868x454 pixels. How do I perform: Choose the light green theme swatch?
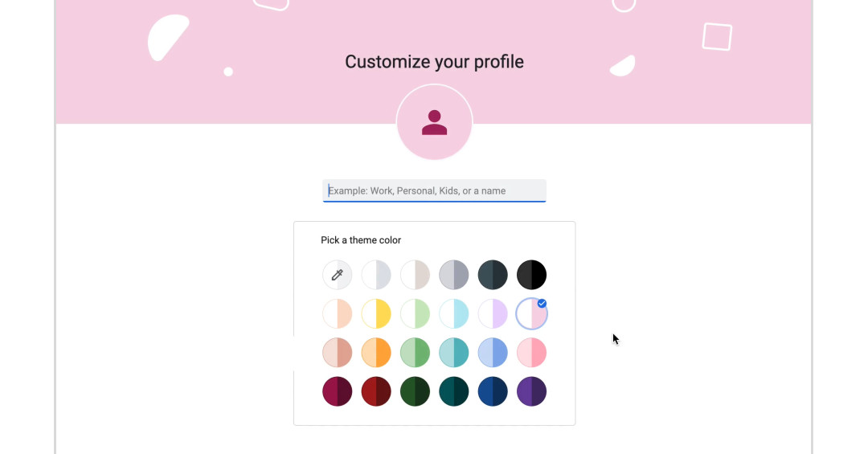pyautogui.click(x=415, y=313)
